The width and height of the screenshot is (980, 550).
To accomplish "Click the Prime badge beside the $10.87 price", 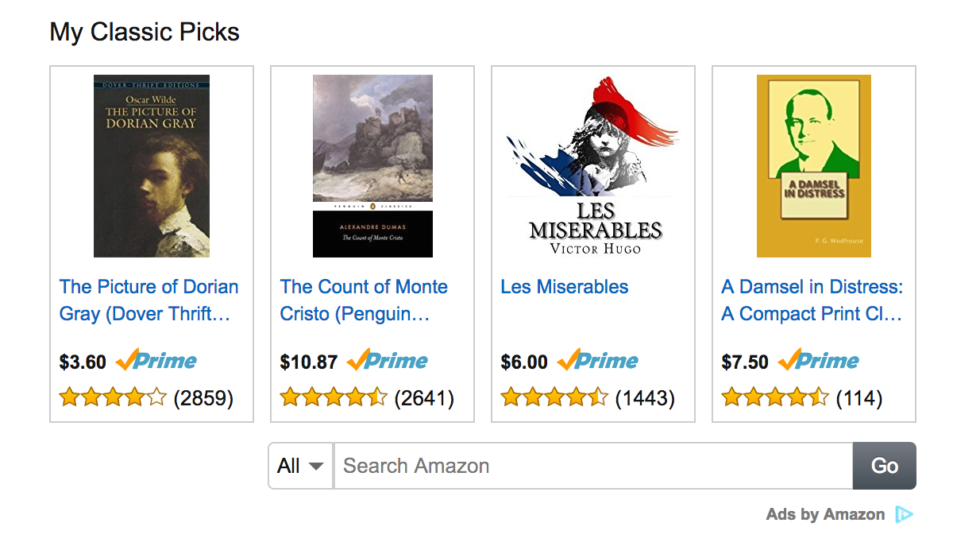I will click(x=388, y=362).
